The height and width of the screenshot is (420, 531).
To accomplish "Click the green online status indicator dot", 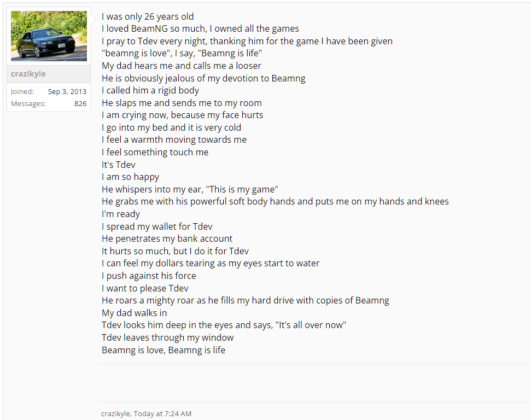I will point(15,15).
